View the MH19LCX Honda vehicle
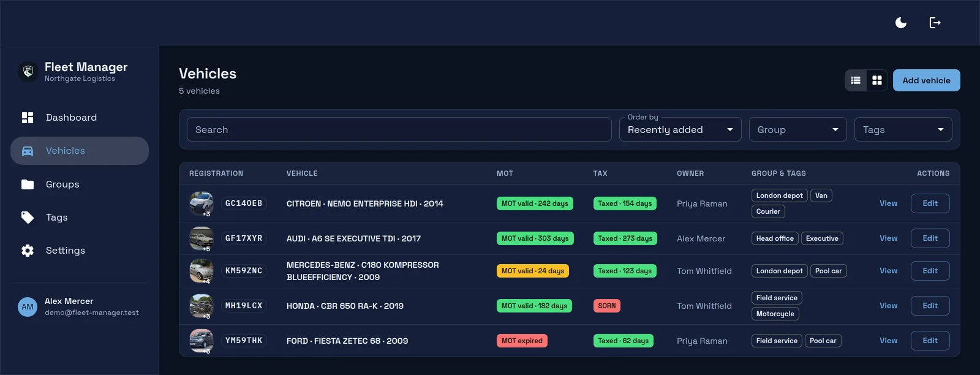 pyautogui.click(x=889, y=306)
